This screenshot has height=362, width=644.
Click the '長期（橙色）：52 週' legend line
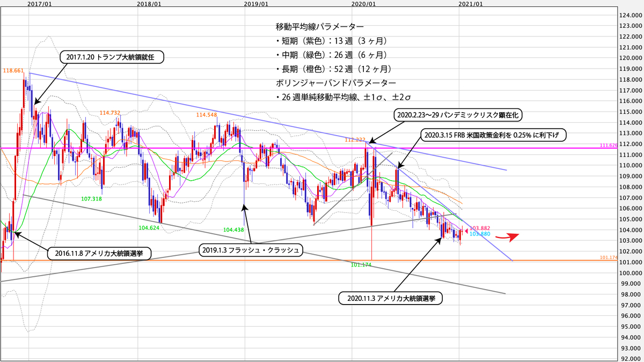[x=334, y=69]
